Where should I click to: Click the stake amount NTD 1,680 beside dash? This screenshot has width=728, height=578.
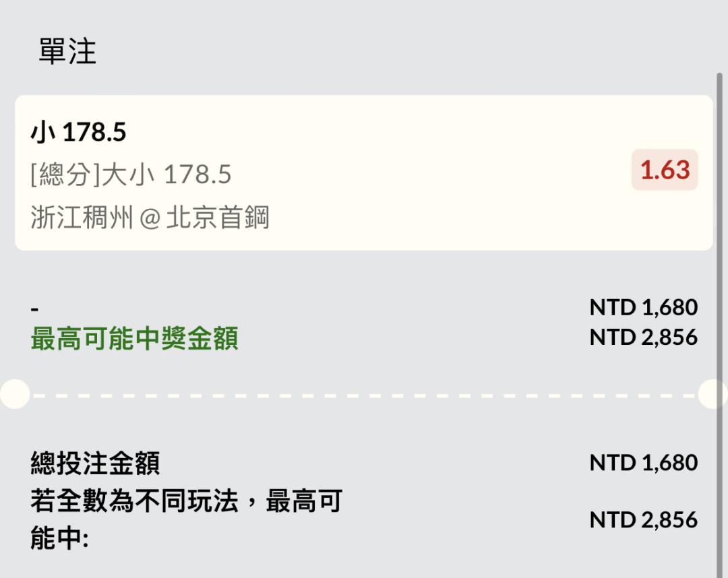point(643,308)
